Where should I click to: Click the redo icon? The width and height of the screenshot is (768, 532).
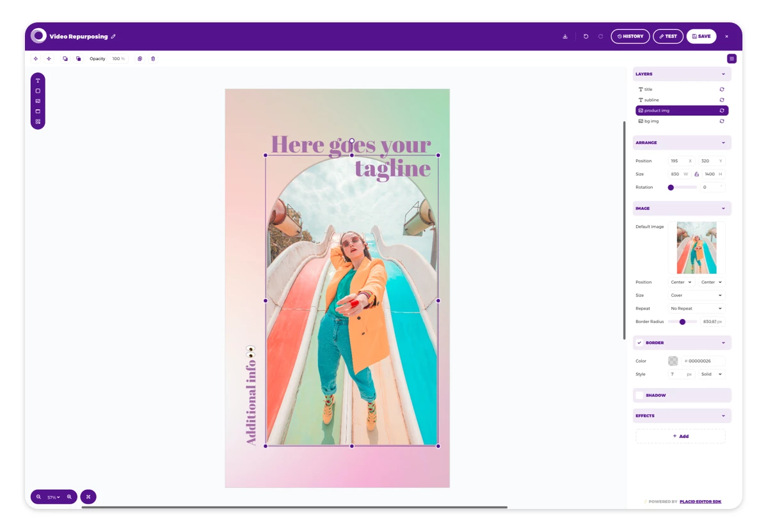click(x=600, y=36)
